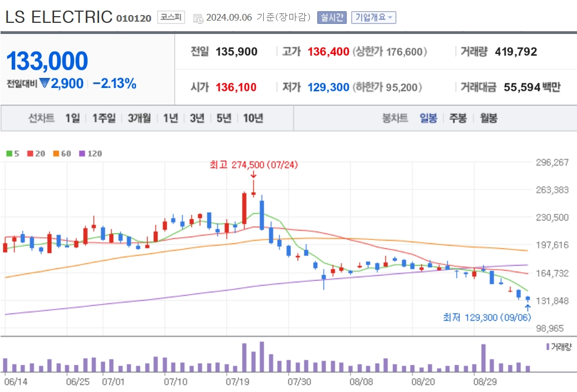The image size is (577, 392).
Task: Click the 07/19 date axis label
Action: [x=237, y=382]
